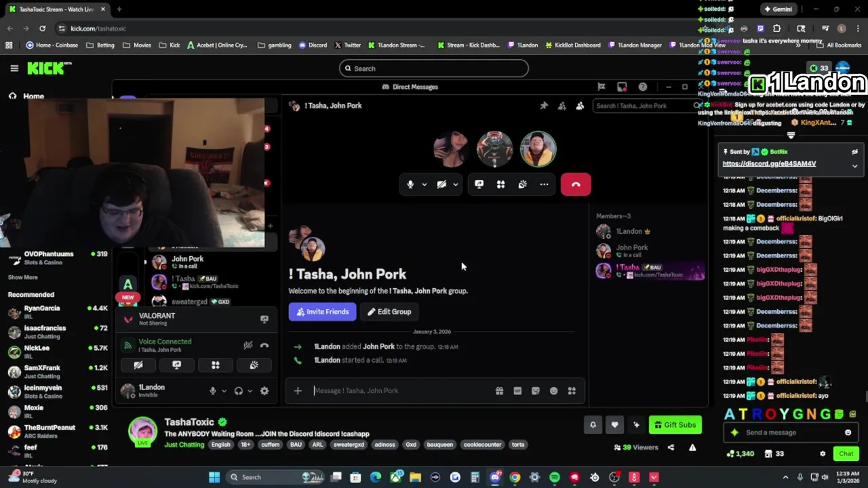Share your screen in the call

click(x=479, y=184)
